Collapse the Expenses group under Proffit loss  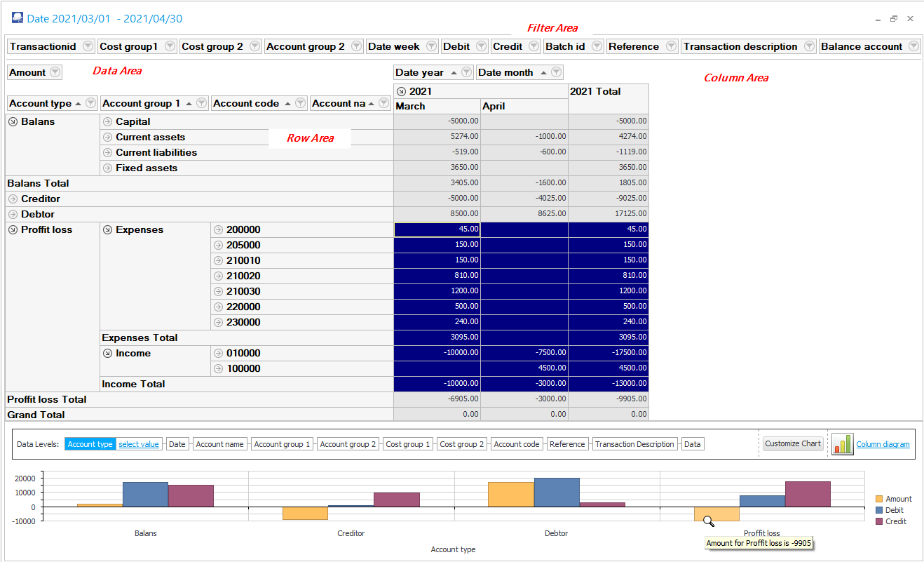click(107, 229)
